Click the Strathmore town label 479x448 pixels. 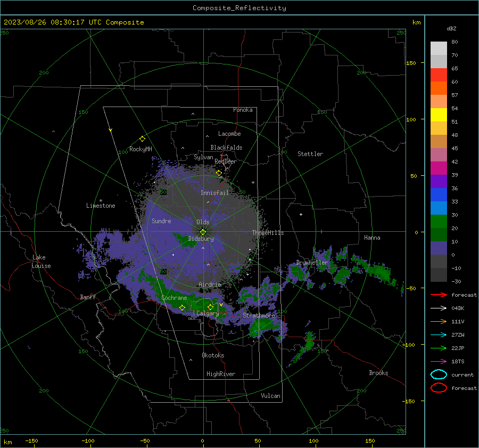(259, 315)
